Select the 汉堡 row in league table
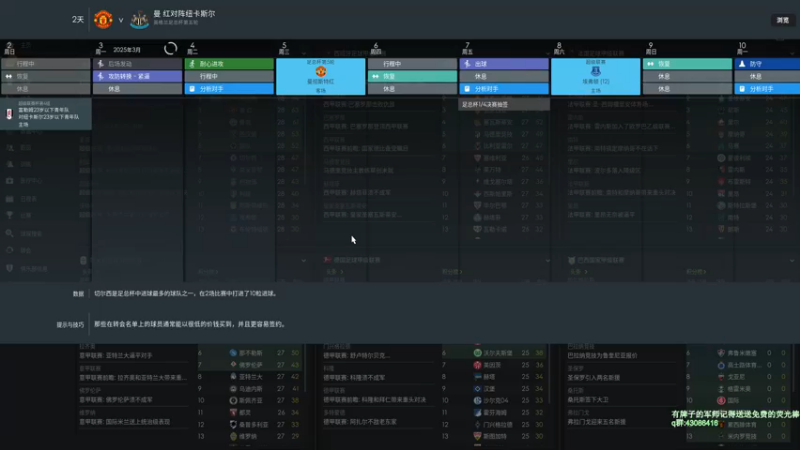This screenshot has width=800, height=450. (x=494, y=388)
